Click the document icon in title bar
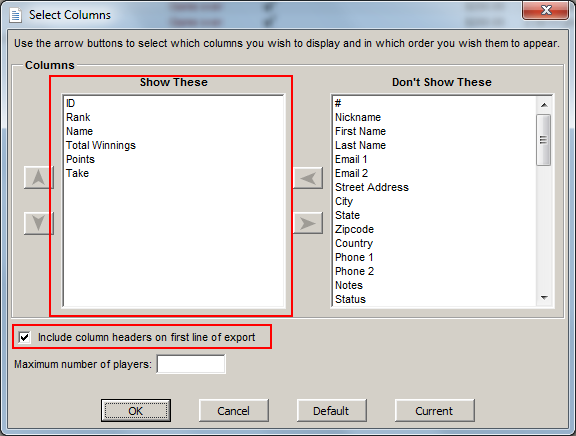This screenshot has width=576, height=436. click(x=15, y=15)
